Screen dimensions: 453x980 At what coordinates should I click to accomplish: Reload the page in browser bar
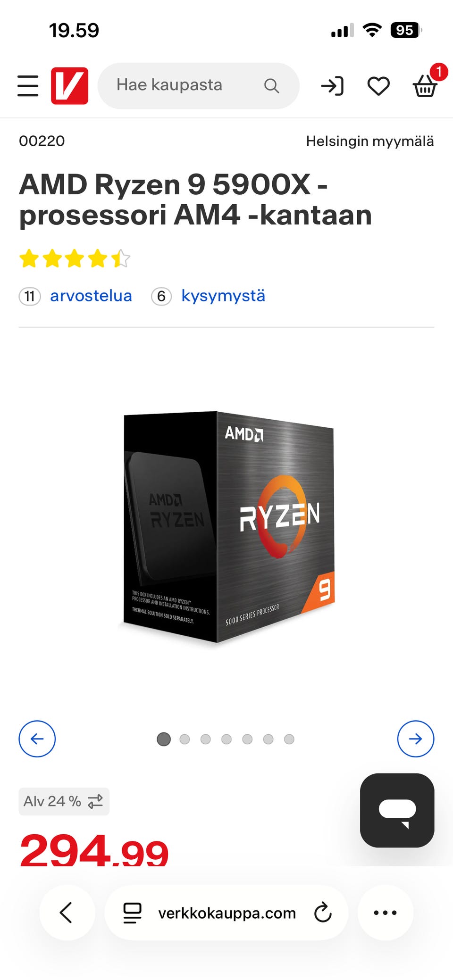323,913
